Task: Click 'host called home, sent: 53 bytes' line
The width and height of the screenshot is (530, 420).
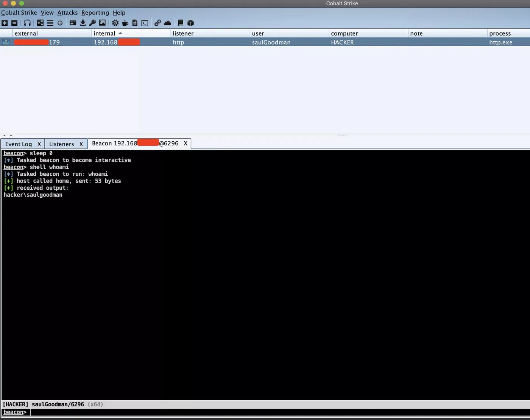Action: pos(62,181)
